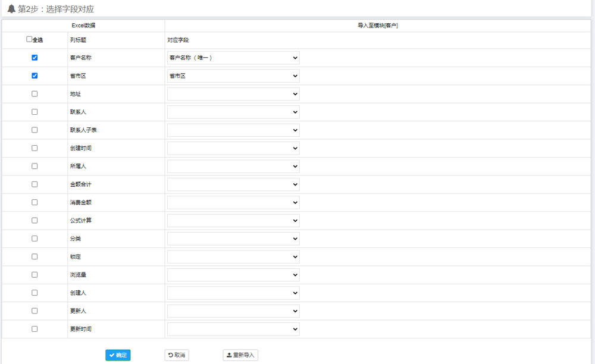Choose mapping dropdown for 分类 row
This screenshot has width=595, height=364.
click(x=233, y=239)
